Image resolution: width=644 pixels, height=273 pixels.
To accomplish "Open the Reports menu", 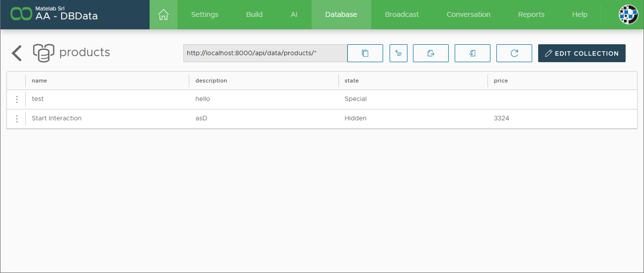I will (x=531, y=15).
